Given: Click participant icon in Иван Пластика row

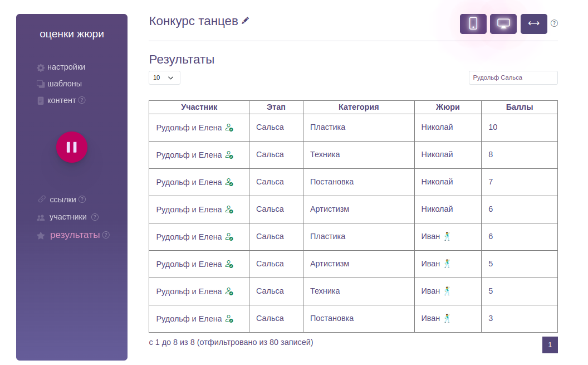Looking at the screenshot, I should [229, 237].
